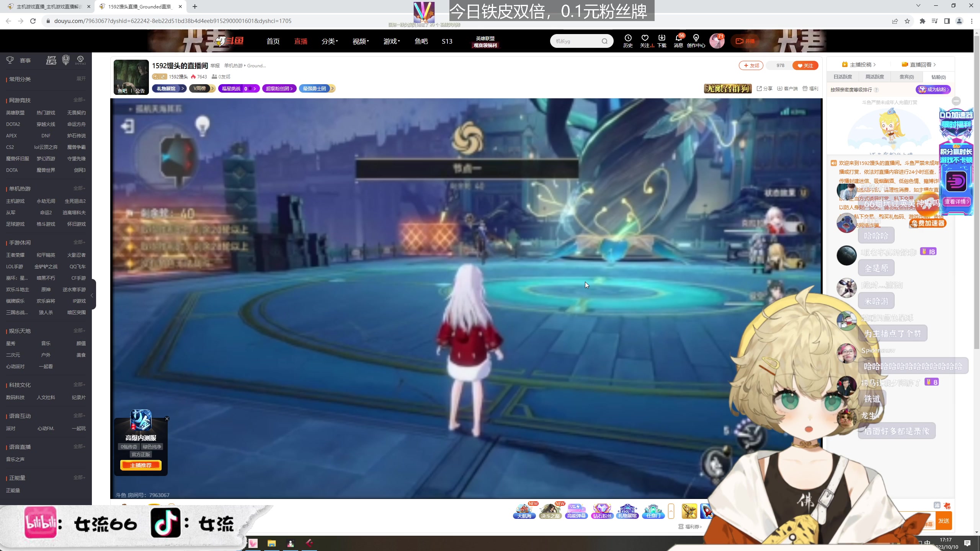The image size is (980, 551).
Task: Click the 高能弹幕 icon
Action: coord(576,511)
